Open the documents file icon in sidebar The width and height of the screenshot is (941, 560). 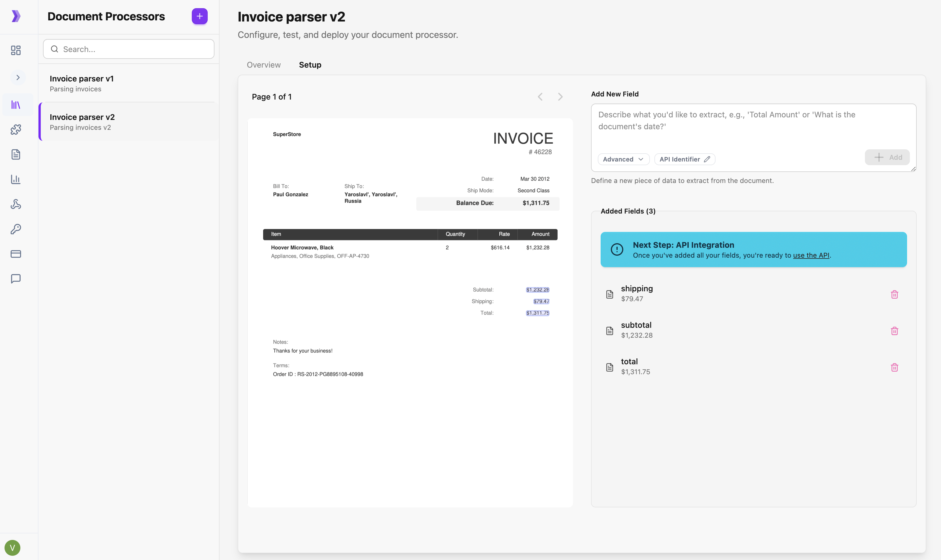point(16,154)
